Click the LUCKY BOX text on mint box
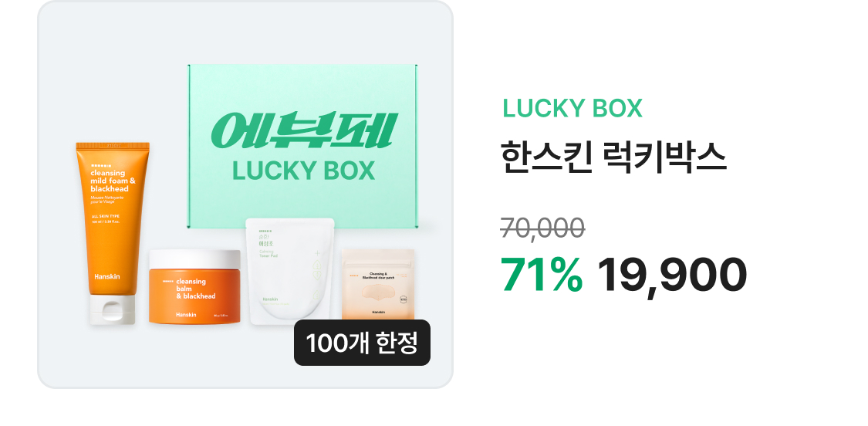The width and height of the screenshot is (868, 426). click(304, 171)
